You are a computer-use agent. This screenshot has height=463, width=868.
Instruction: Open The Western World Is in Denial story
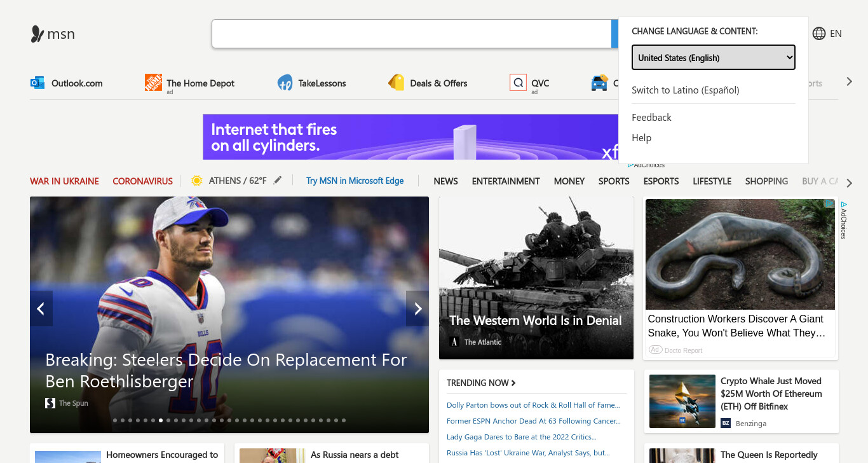pos(536,321)
